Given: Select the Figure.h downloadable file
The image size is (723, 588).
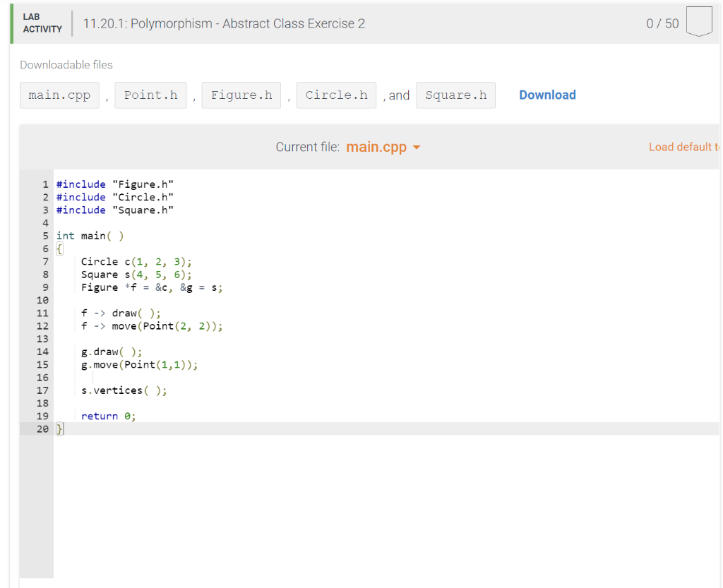Looking at the screenshot, I should point(241,95).
